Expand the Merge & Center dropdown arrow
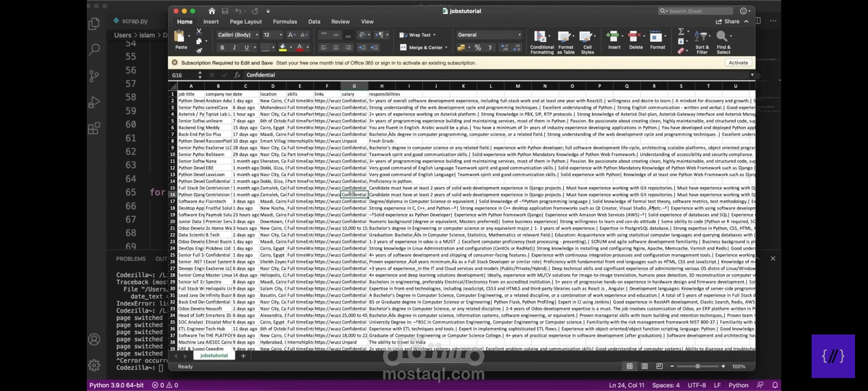 [x=446, y=47]
